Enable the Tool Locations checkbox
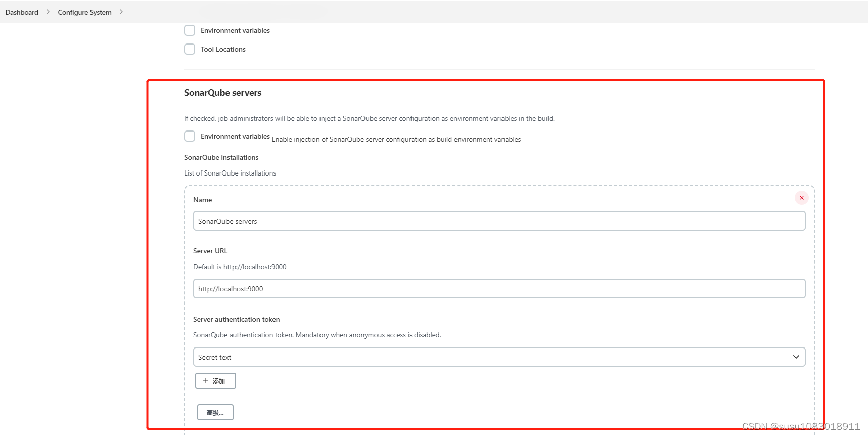The image size is (868, 435). [190, 49]
